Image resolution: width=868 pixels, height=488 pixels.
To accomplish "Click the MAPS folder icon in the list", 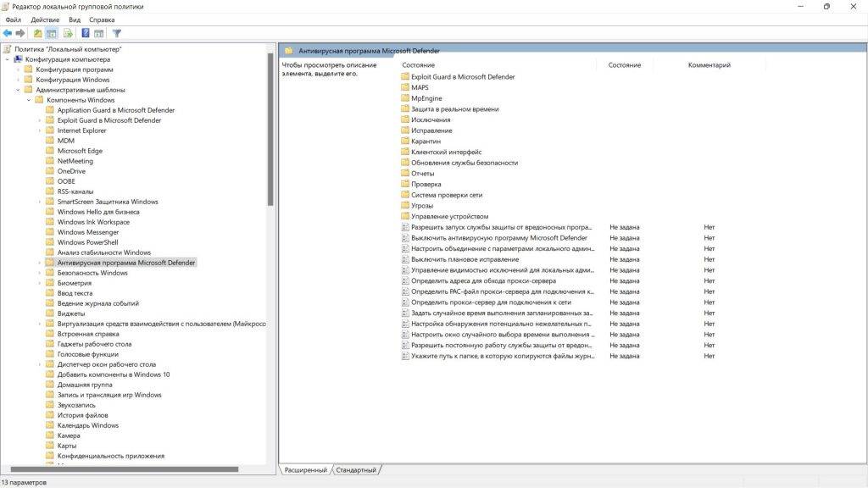I will point(404,87).
